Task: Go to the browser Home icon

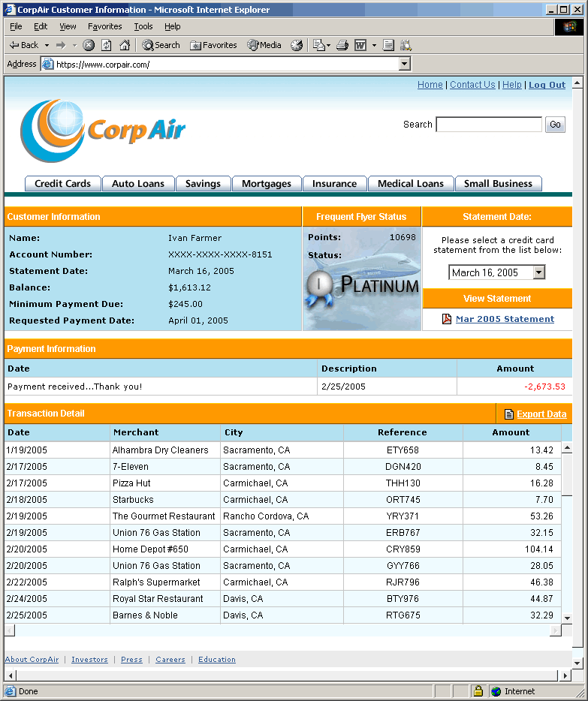Action: (125, 45)
